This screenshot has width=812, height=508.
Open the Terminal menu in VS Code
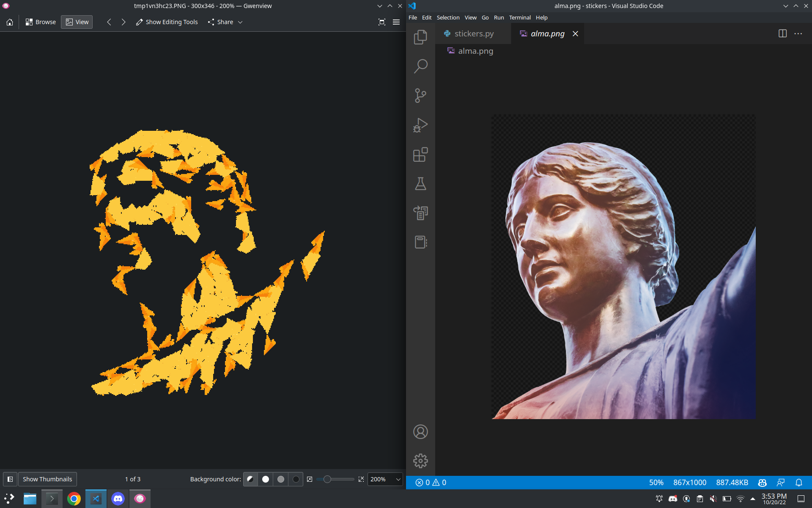click(x=519, y=17)
